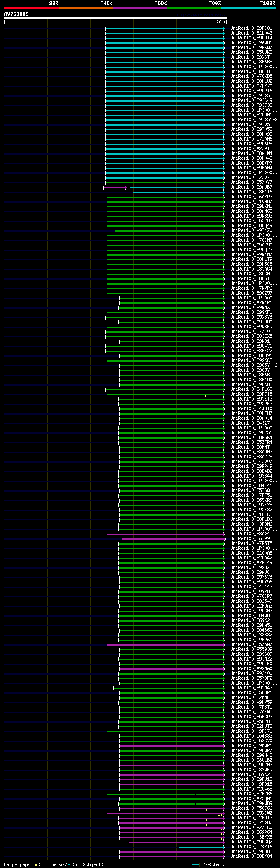Click the green segment of the identity color scale
The height and width of the screenshot is (868, 280).
click(194, 8)
